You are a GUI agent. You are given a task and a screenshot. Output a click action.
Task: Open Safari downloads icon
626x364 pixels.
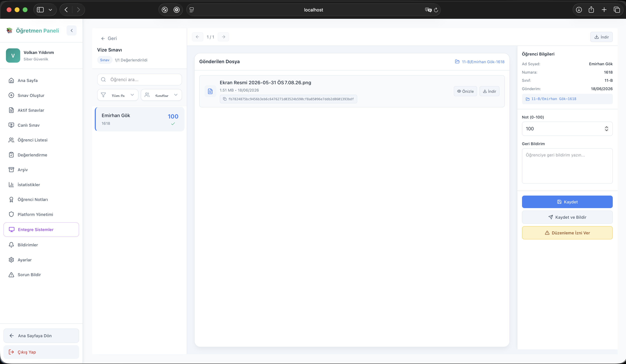pos(579,10)
